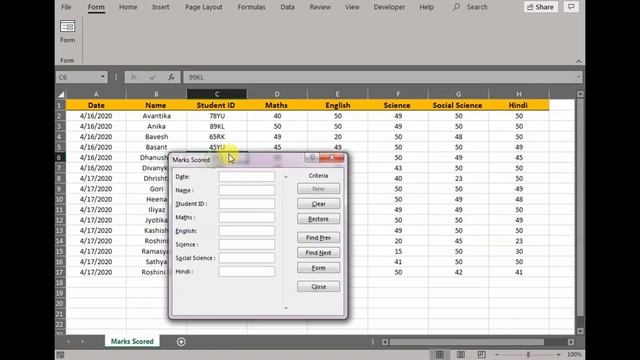
Task: Open the View tab
Action: point(352,7)
